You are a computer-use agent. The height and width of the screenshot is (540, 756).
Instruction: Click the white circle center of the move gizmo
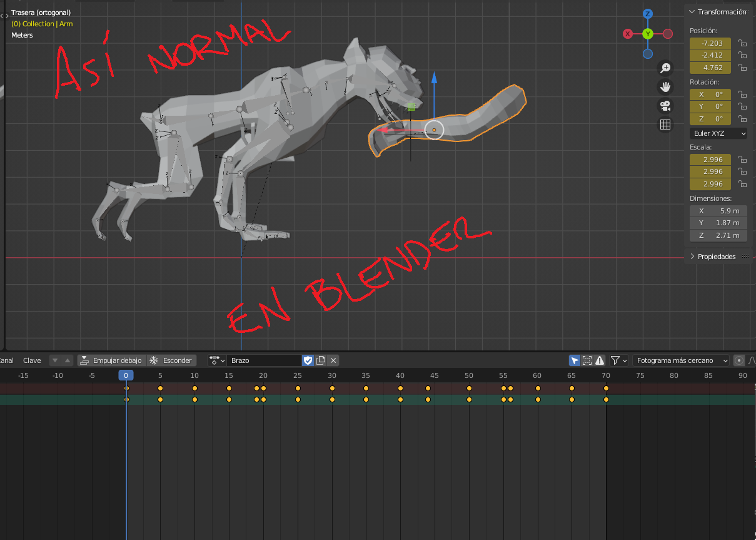tap(434, 130)
